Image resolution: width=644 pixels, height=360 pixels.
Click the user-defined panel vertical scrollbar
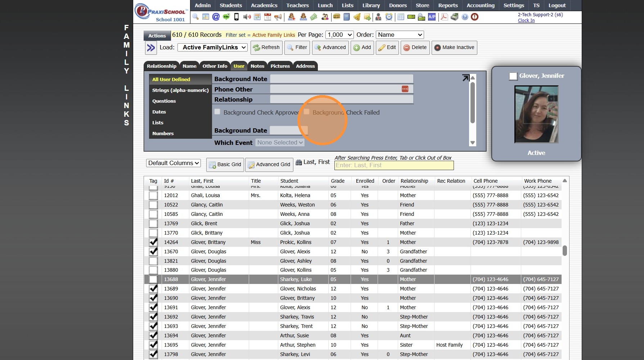tap(473, 103)
